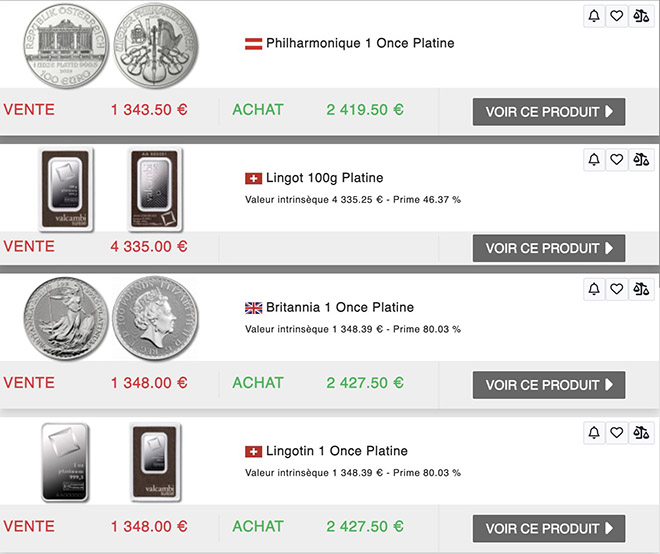This screenshot has height=554, width=660.
Task: Set price alert bell for Lingot 100g
Action: (x=594, y=159)
